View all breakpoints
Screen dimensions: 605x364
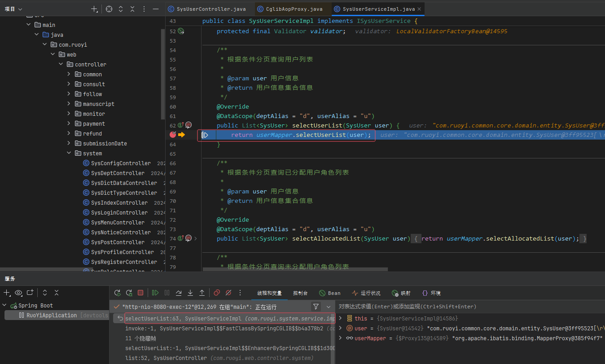pos(217,293)
